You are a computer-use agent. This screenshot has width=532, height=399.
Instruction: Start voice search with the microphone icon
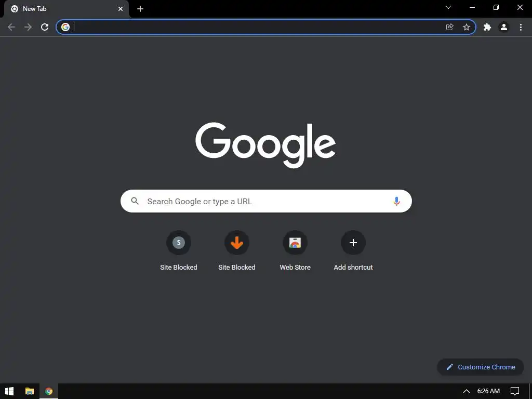pyautogui.click(x=396, y=201)
